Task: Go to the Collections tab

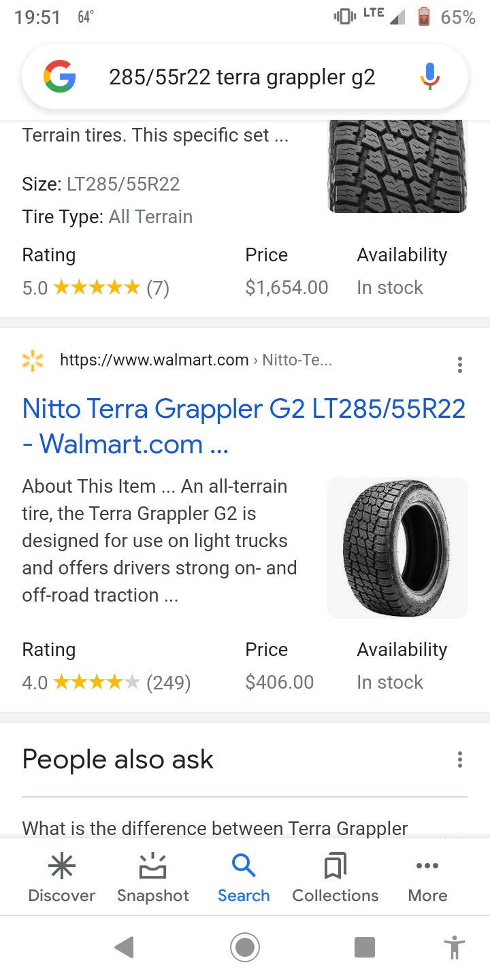Action: click(x=336, y=878)
